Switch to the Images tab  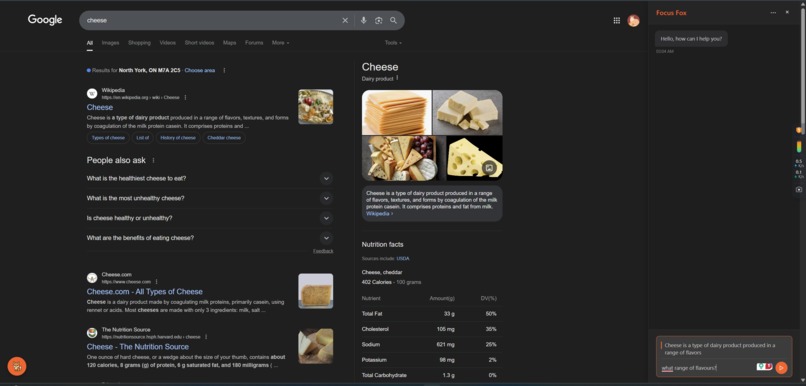point(111,43)
